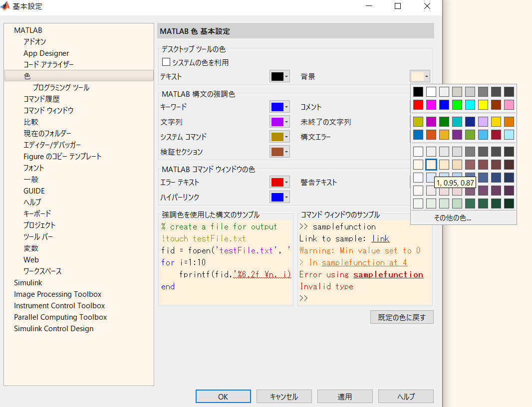Open the ハイパーリンク color dropdown
This screenshot has width=532, height=407.
pyautogui.click(x=279, y=197)
